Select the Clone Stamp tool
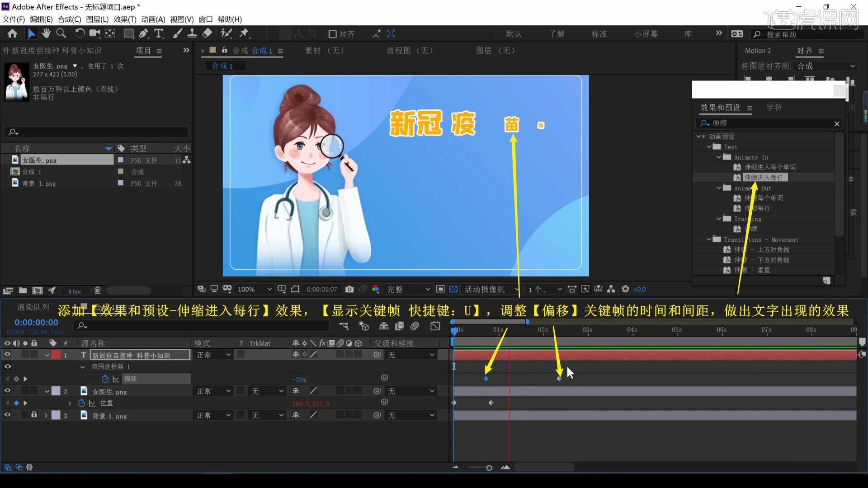 192,33
